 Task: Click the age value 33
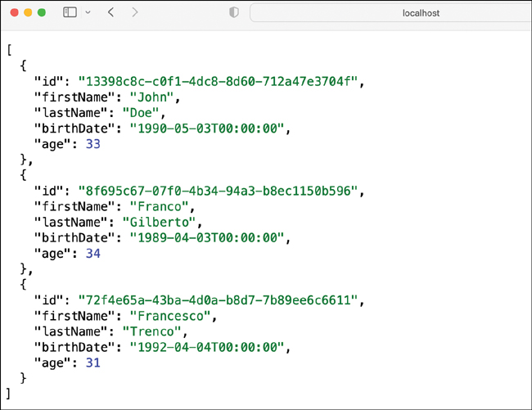pos(92,144)
